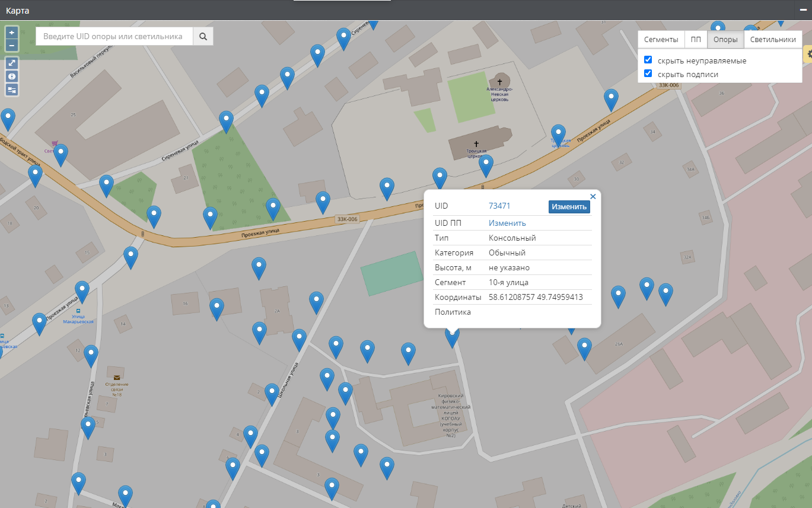Viewport: 812px width, 508px height.
Task: Uncheck "скрыть неуправляемые" checkbox
Action: pyautogui.click(x=648, y=60)
